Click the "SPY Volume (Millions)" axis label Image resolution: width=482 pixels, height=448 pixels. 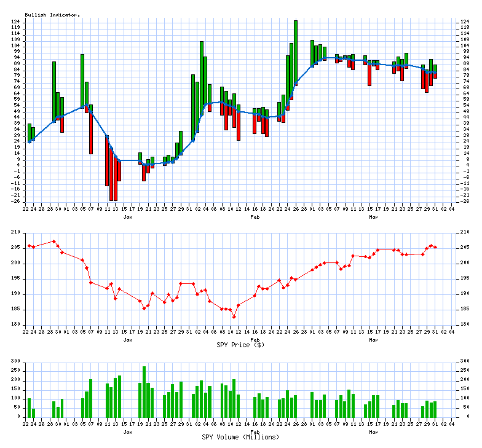[x=240, y=437]
